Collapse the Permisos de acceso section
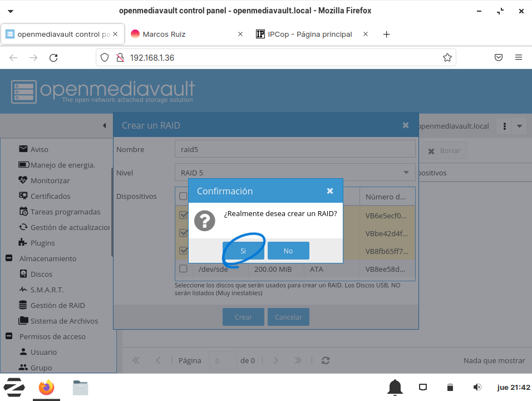This screenshot has width=532, height=401. click(x=9, y=336)
